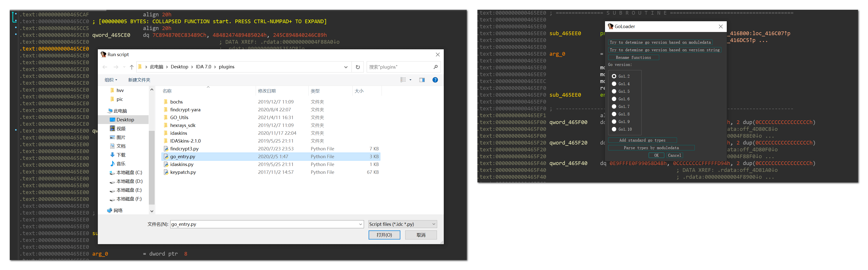The image size is (868, 270).
Task: Click the 取消 button
Action: pos(421,235)
